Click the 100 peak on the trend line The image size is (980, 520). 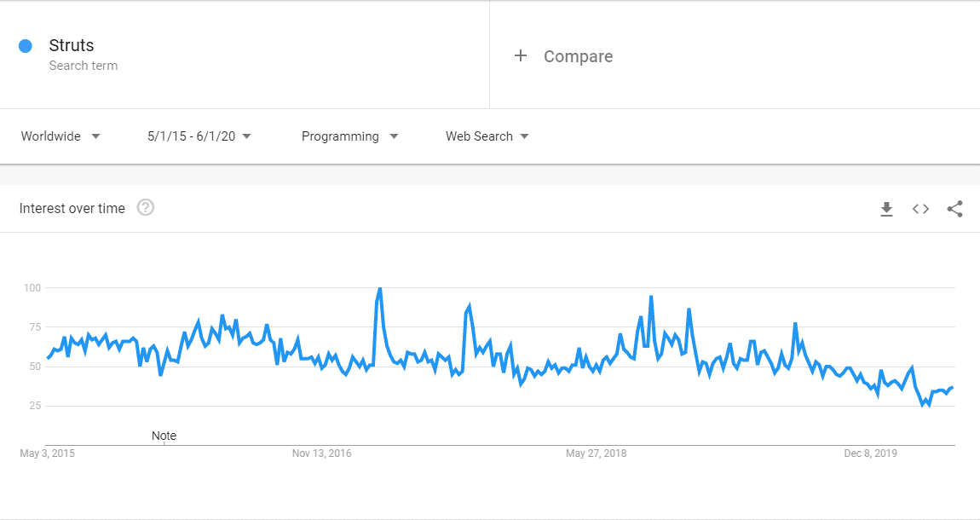coord(379,288)
